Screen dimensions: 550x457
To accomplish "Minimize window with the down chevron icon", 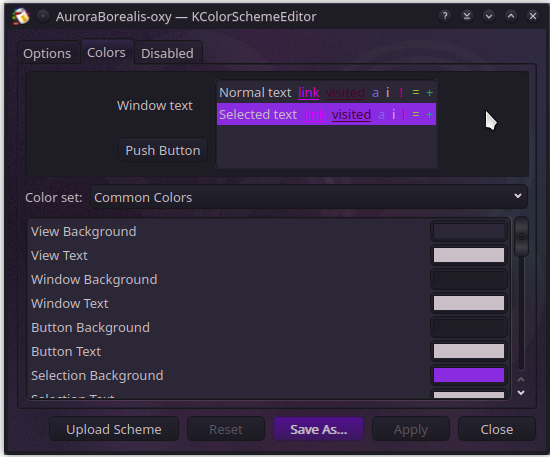I will [489, 16].
